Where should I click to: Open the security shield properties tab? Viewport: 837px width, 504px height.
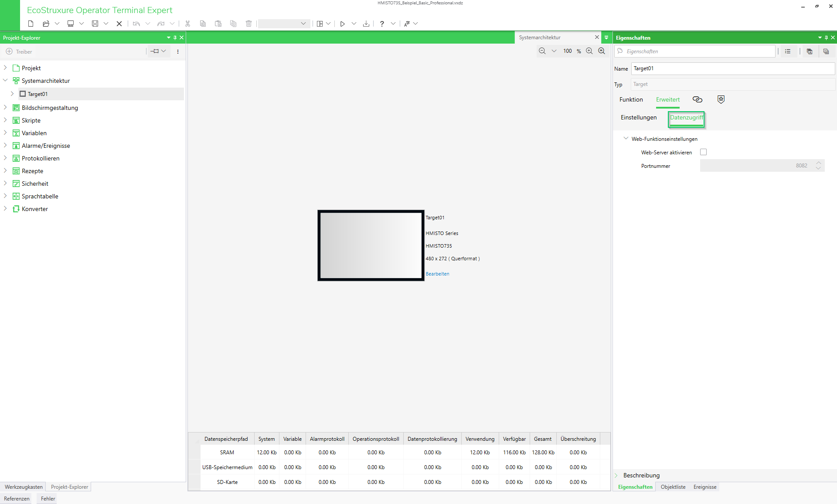(721, 99)
